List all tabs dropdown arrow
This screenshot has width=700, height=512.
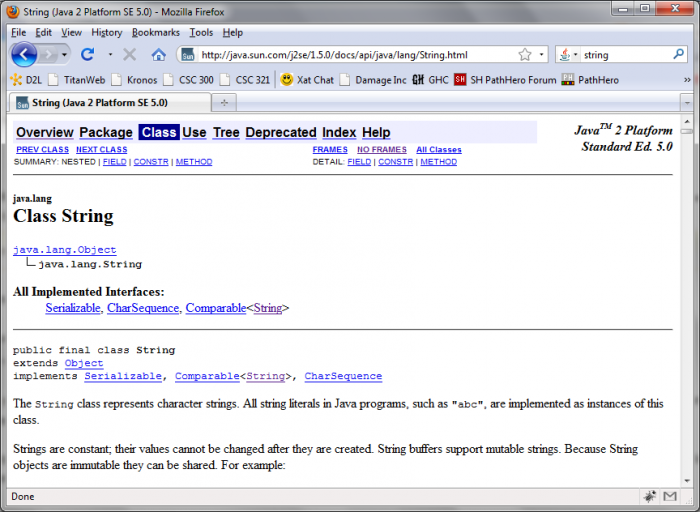(687, 103)
